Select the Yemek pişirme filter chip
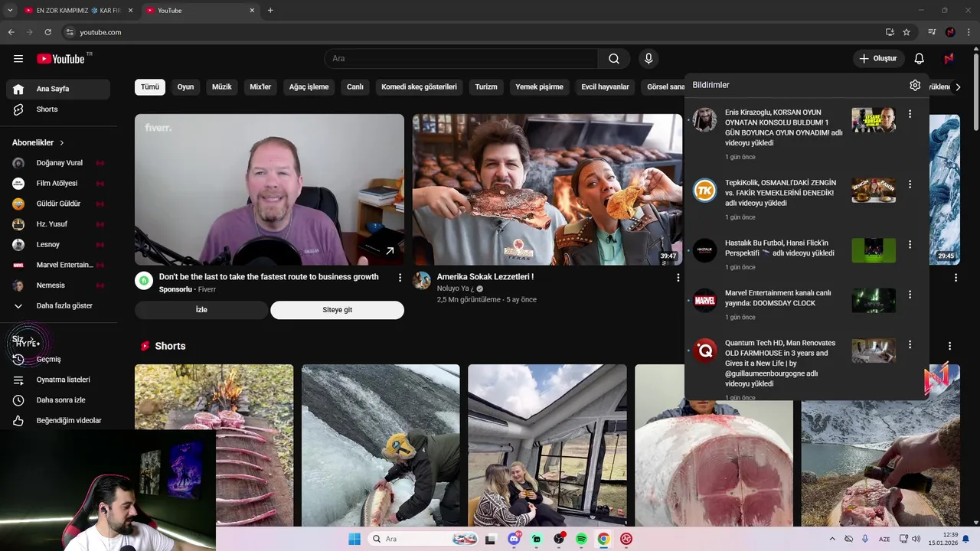Viewport: 980px width, 551px height. 539,87
